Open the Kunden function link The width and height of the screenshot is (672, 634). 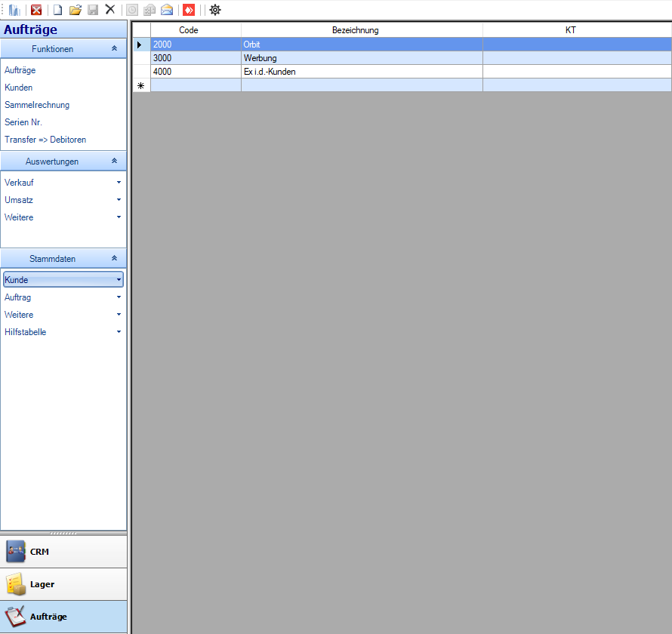point(18,88)
